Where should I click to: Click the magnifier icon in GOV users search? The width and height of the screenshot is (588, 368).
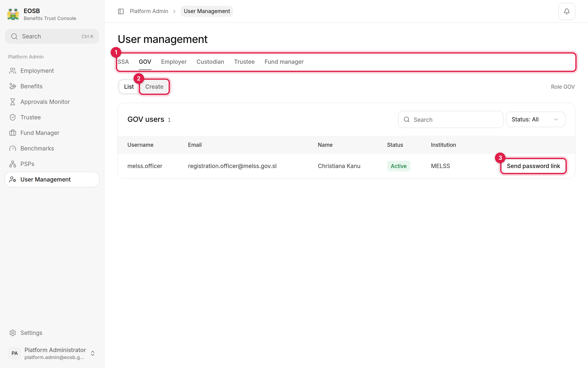click(x=407, y=120)
